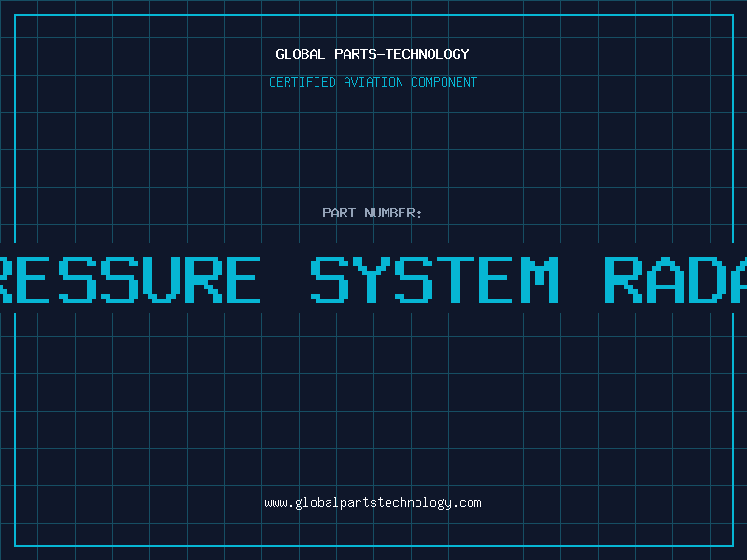The image size is (747, 560).
Task: Click the word PARTS-TECHNOLOGY in the header
Action: click(401, 54)
